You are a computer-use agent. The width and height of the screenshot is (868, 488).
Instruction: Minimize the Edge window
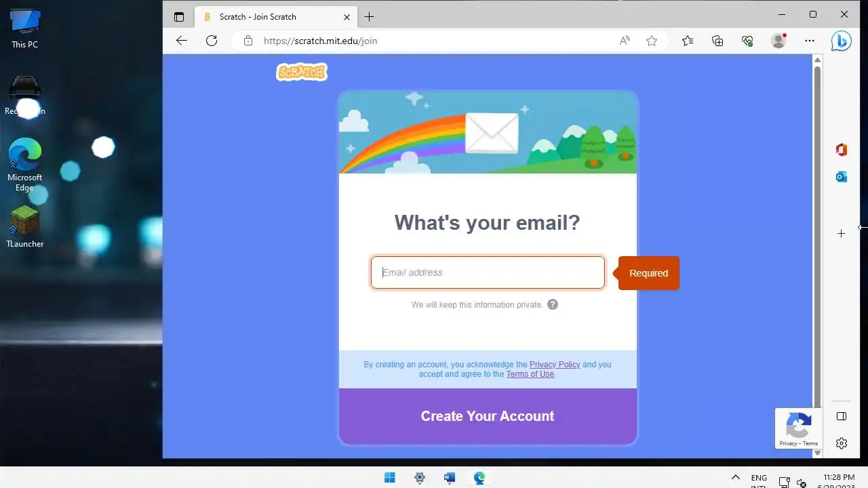(783, 14)
